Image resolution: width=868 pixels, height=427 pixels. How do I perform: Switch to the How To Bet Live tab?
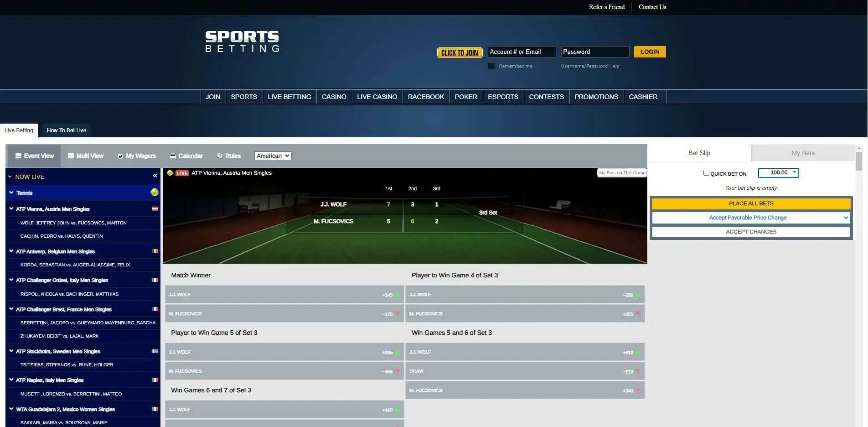tap(67, 130)
